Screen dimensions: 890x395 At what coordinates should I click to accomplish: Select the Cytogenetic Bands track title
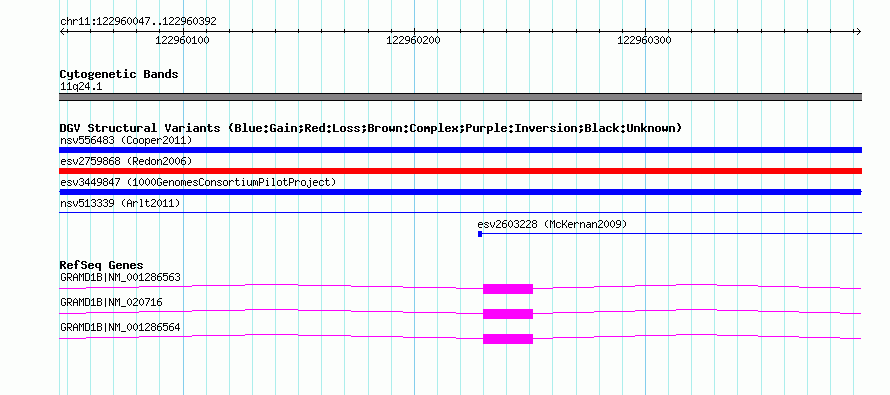119,74
